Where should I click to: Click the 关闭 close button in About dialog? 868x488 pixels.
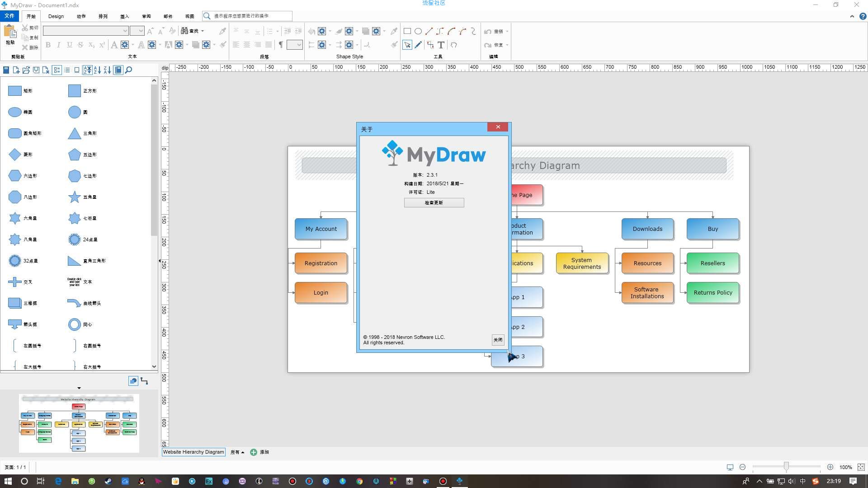tap(498, 340)
